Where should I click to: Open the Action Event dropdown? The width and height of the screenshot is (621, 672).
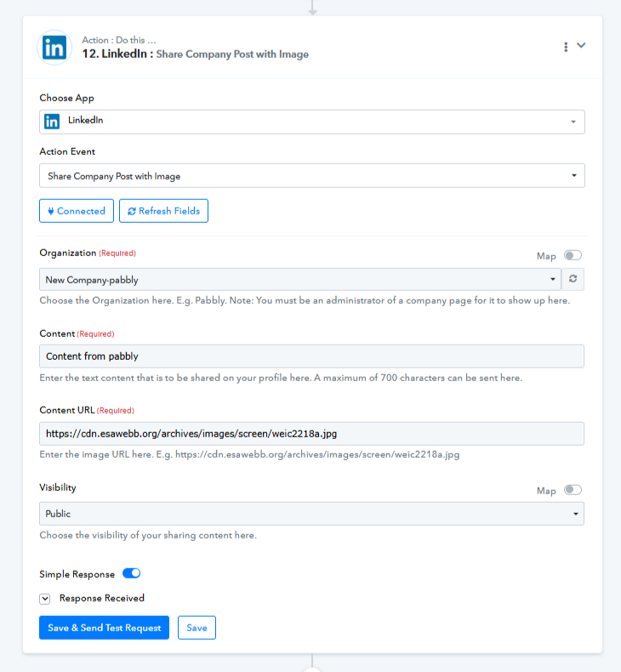(x=312, y=175)
